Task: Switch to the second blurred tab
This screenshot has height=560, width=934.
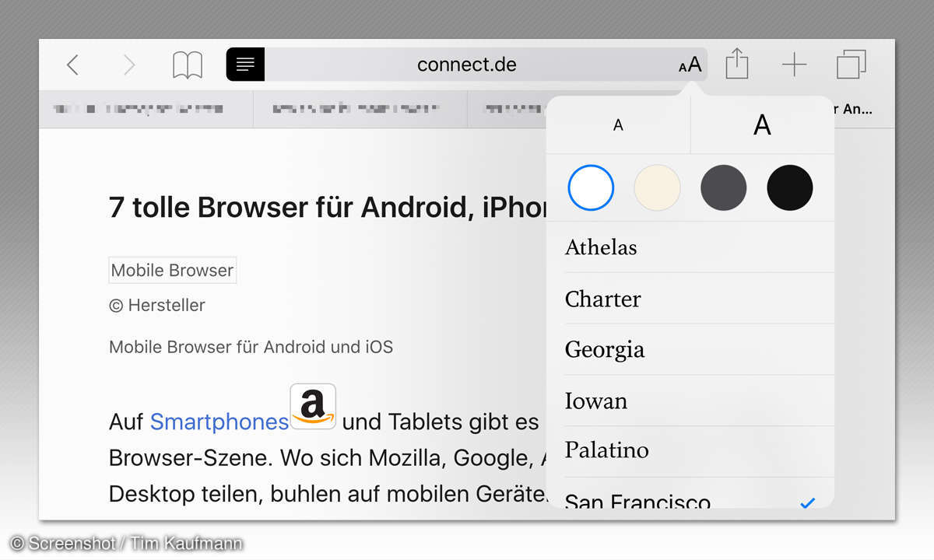Action: point(360,110)
